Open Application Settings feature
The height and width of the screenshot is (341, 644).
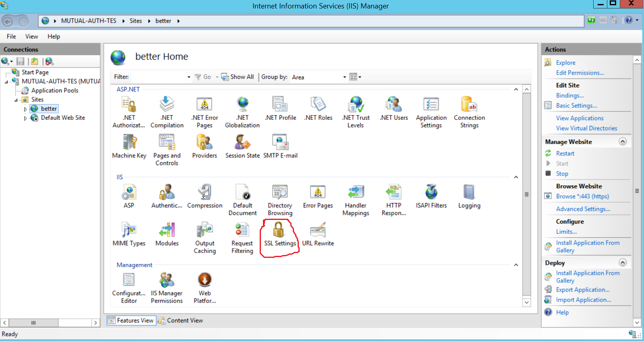[x=431, y=112]
